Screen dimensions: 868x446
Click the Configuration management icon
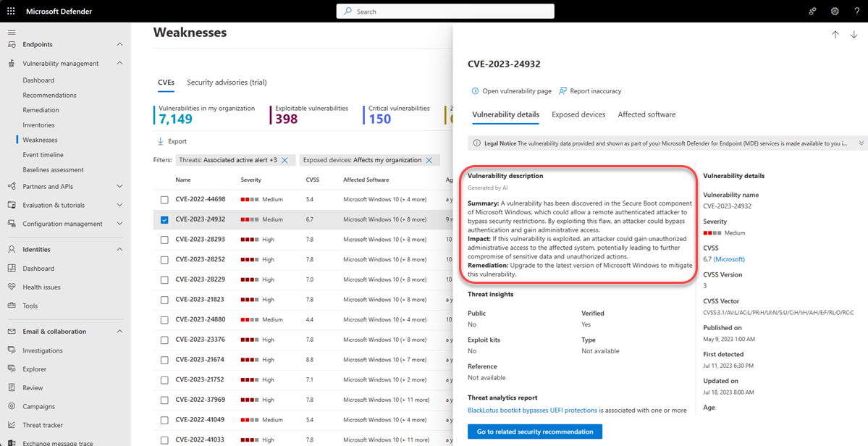click(x=12, y=224)
